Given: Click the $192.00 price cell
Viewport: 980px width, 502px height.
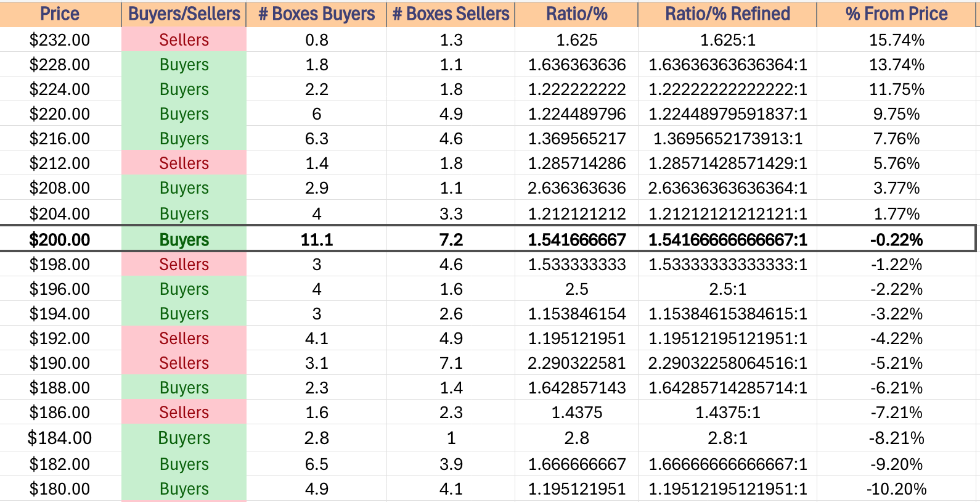Looking at the screenshot, I should (60, 339).
